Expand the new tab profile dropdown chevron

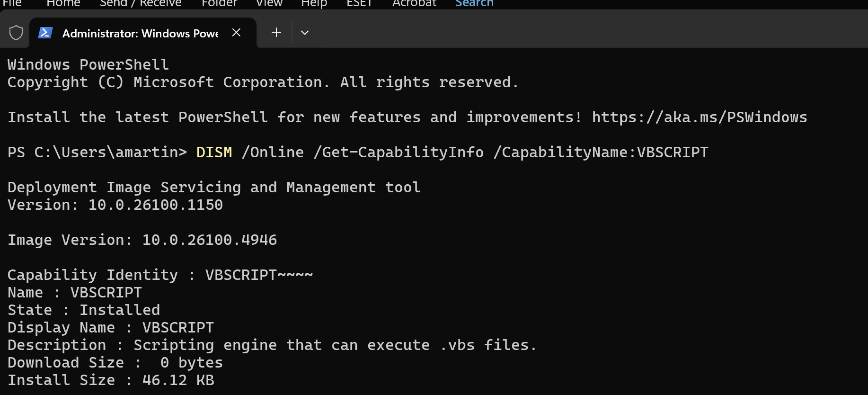(305, 33)
